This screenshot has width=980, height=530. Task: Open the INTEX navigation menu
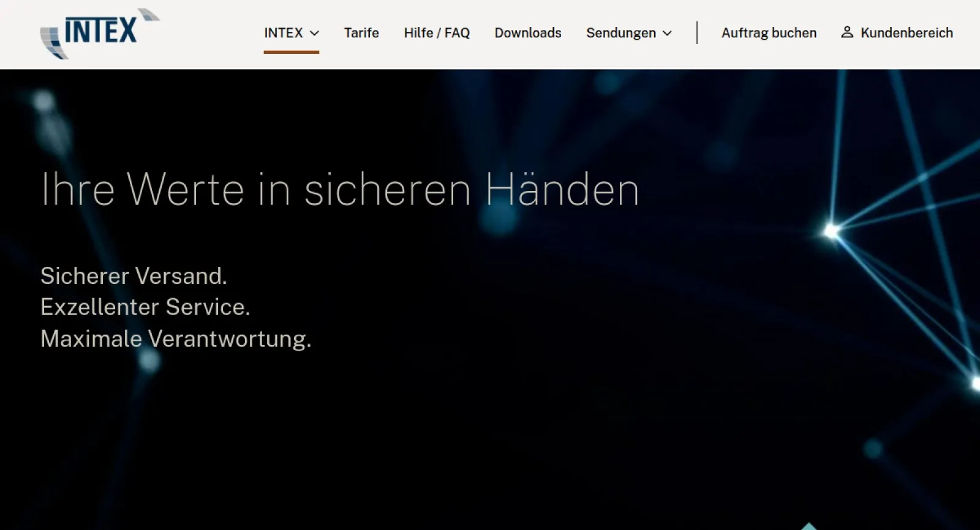tap(292, 33)
